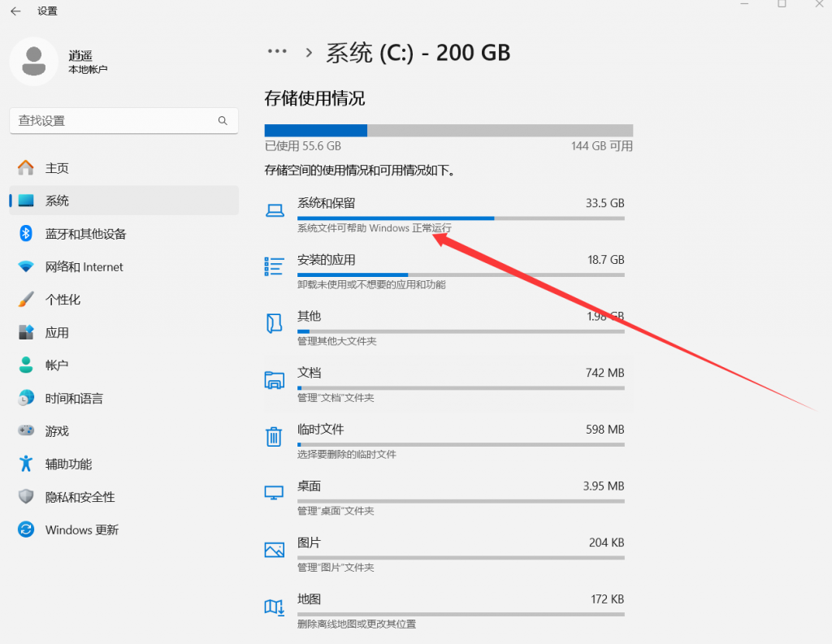
Task: Click the 文档 folder icon
Action: pos(274,379)
